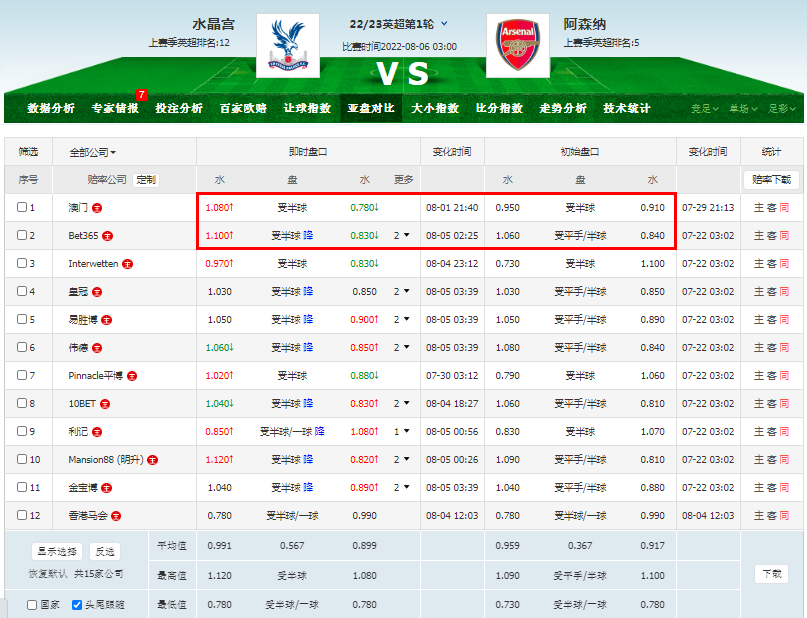Screen dimensions: 807x618
Task: Click red icon next to 易胜博
Action: [x=107, y=320]
